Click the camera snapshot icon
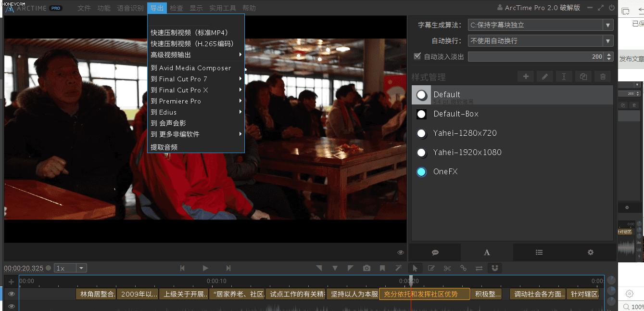 (366, 268)
